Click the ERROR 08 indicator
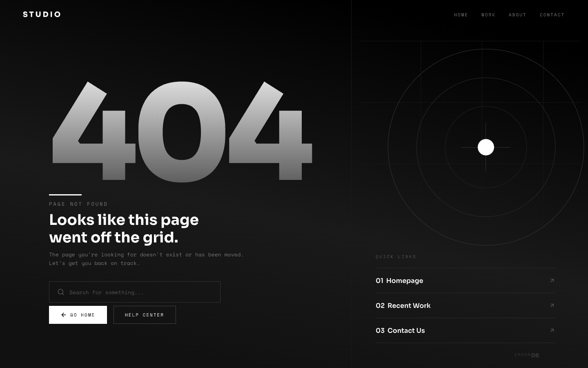The width and height of the screenshot is (588, 368). pyautogui.click(x=526, y=355)
